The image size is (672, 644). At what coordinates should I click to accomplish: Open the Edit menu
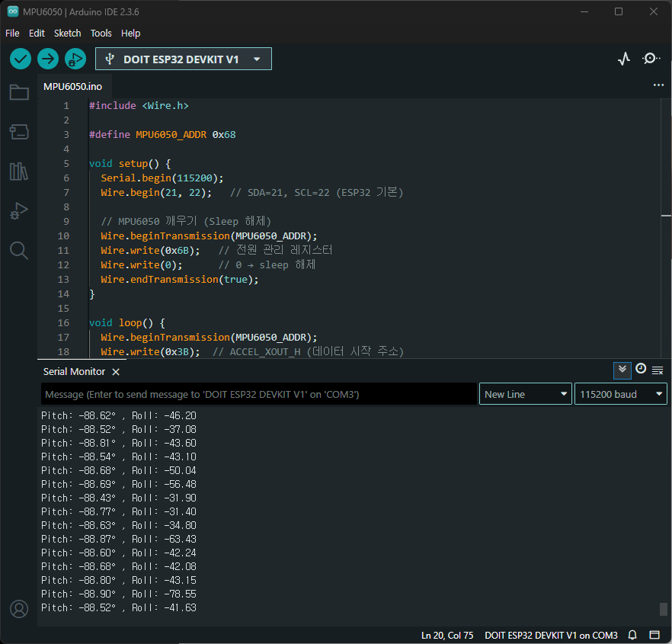[x=37, y=33]
